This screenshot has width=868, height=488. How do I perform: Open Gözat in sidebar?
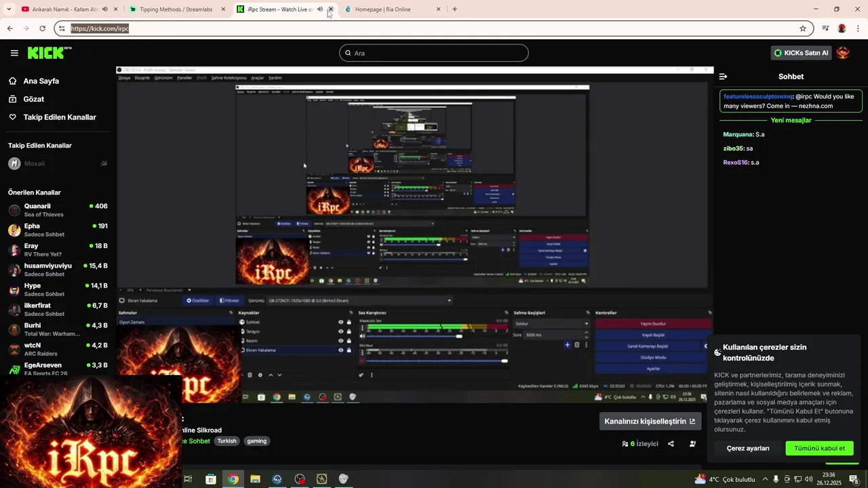coord(33,99)
